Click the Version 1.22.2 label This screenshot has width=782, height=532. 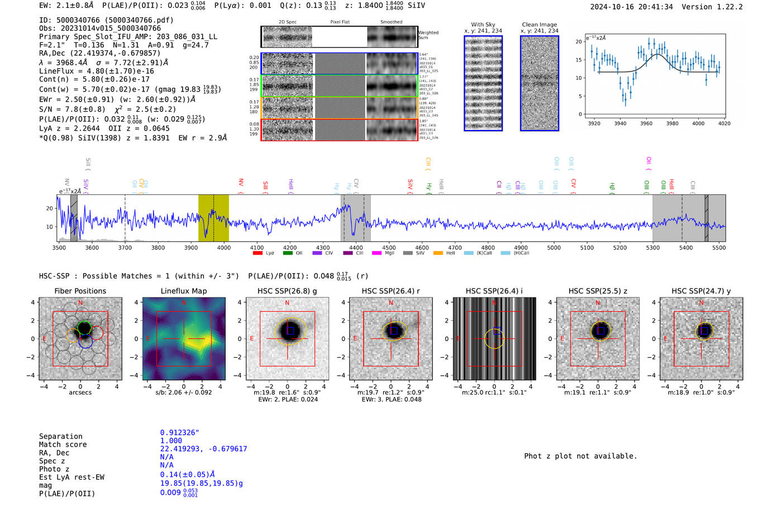pyautogui.click(x=712, y=7)
